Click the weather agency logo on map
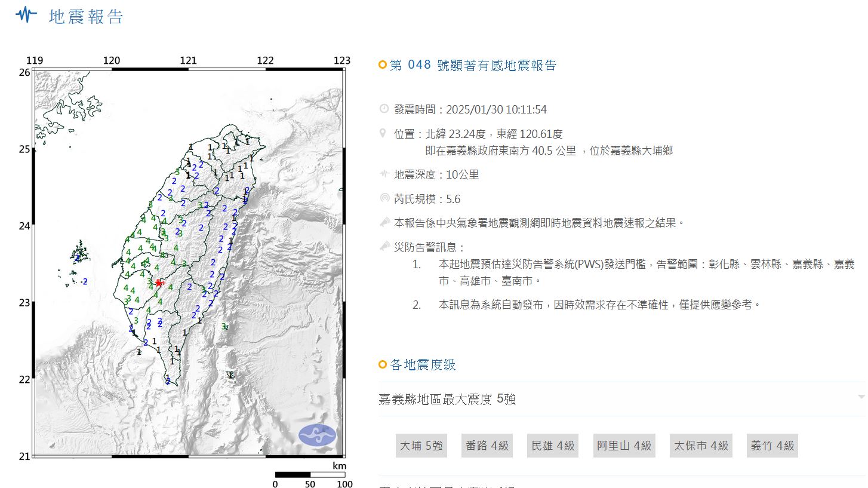 tap(317, 435)
